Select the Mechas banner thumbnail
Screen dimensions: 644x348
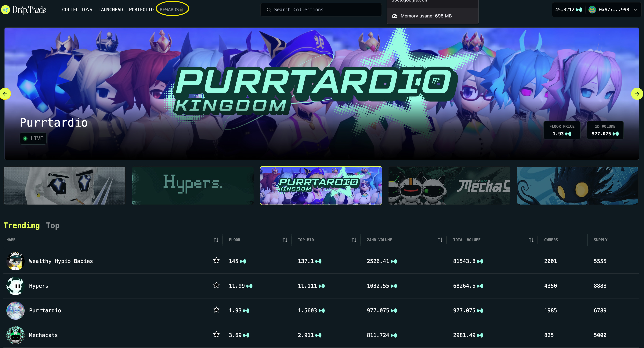pos(449,186)
